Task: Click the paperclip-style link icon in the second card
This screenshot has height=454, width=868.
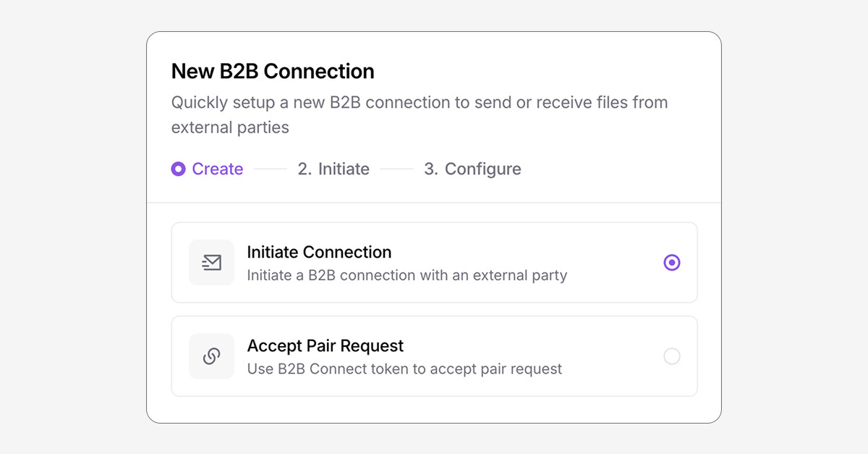Action: tap(211, 356)
